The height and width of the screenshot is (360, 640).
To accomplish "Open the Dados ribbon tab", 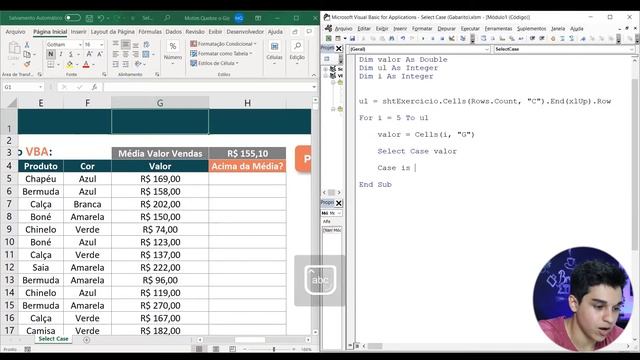I will [x=173, y=32].
